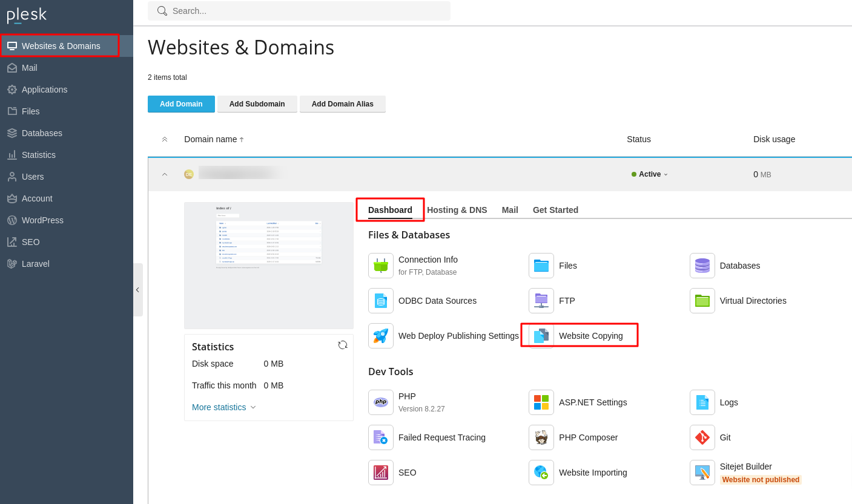Click the Account sidebar icon
Image resolution: width=852 pixels, height=504 pixels.
(12, 198)
